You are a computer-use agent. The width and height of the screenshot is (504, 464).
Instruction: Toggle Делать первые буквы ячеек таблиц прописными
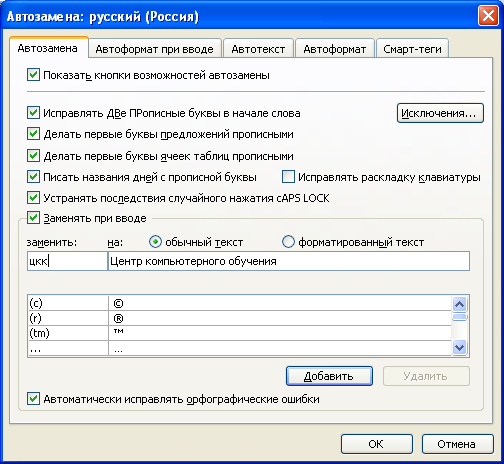tap(33, 155)
